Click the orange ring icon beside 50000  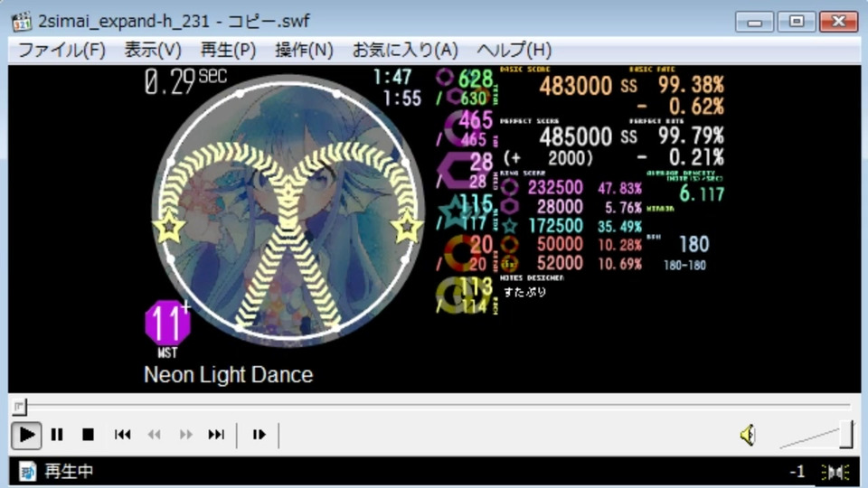click(x=510, y=244)
